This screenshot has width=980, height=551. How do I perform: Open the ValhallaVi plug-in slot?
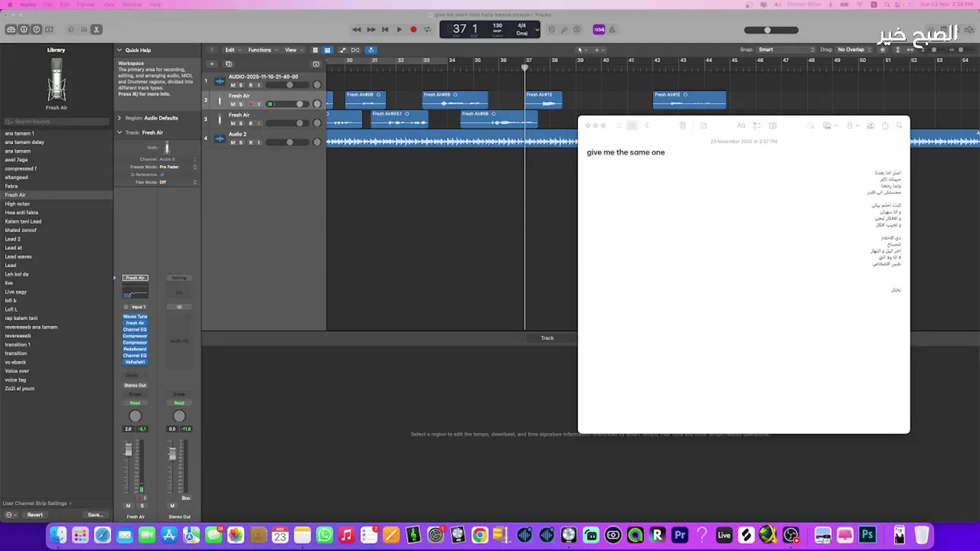click(135, 362)
